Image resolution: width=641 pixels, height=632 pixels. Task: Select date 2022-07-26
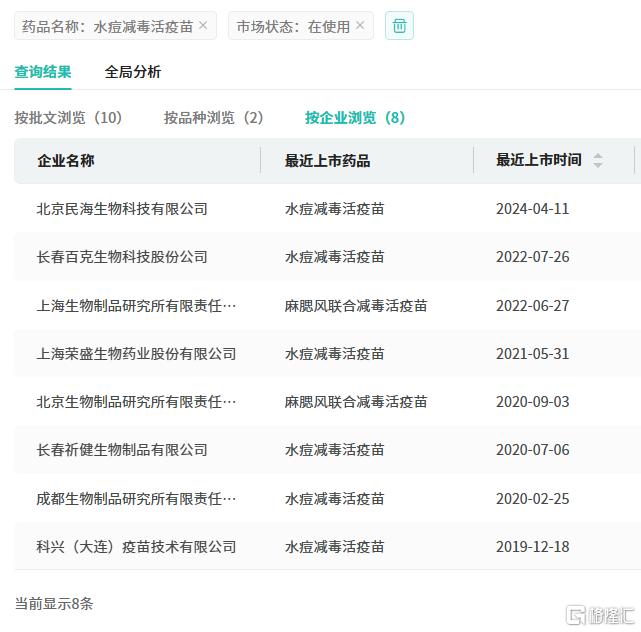[x=533, y=257]
